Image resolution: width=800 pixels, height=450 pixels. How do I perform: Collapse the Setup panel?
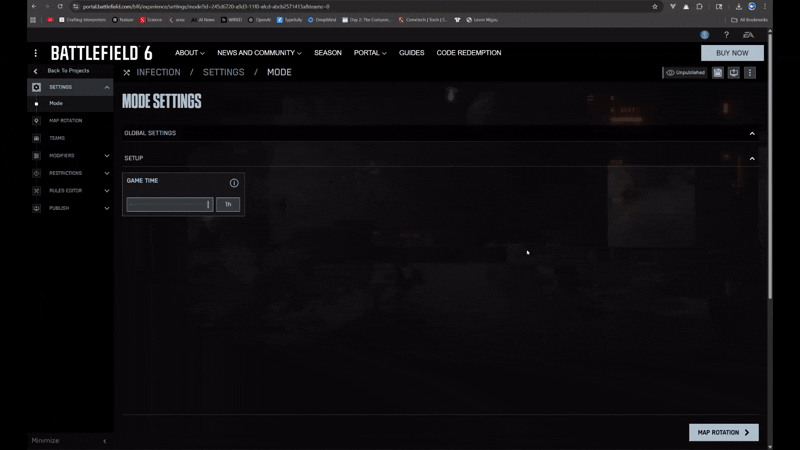(752, 159)
